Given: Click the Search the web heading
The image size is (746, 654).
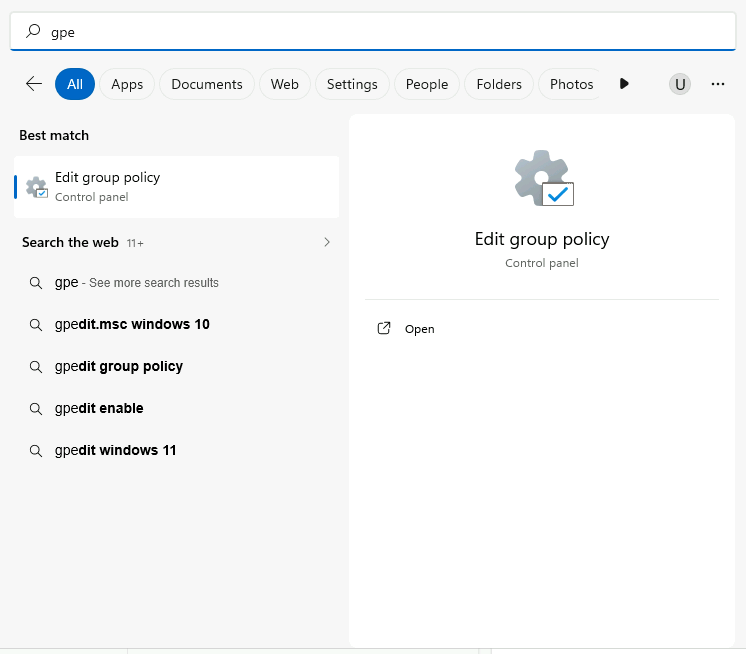Looking at the screenshot, I should (x=70, y=243).
